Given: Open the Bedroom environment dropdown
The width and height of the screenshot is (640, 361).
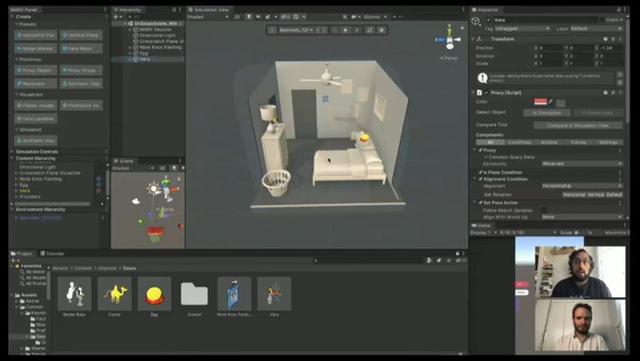Looking at the screenshot, I should 296,30.
